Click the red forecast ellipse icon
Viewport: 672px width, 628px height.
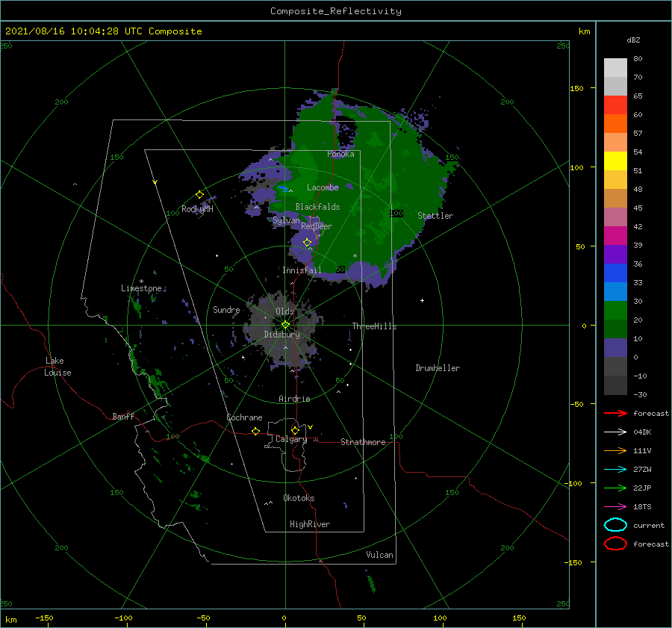[615, 544]
